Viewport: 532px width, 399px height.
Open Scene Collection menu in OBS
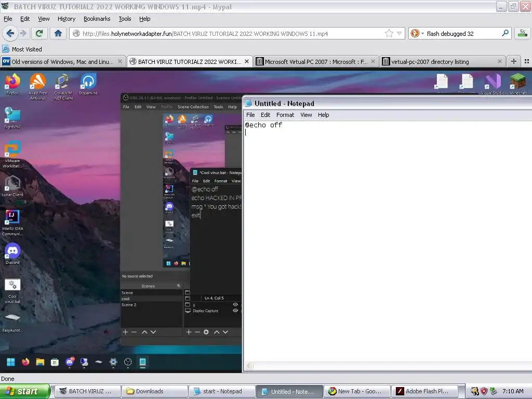click(x=193, y=107)
